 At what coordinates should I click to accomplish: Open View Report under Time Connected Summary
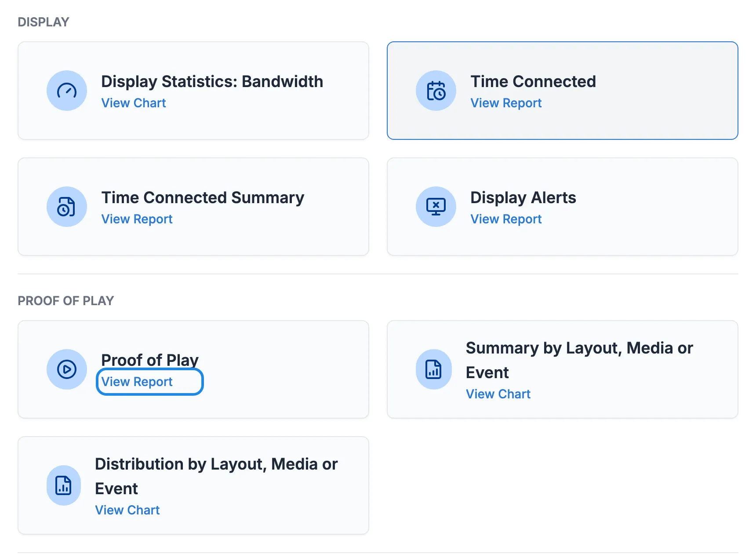click(137, 219)
